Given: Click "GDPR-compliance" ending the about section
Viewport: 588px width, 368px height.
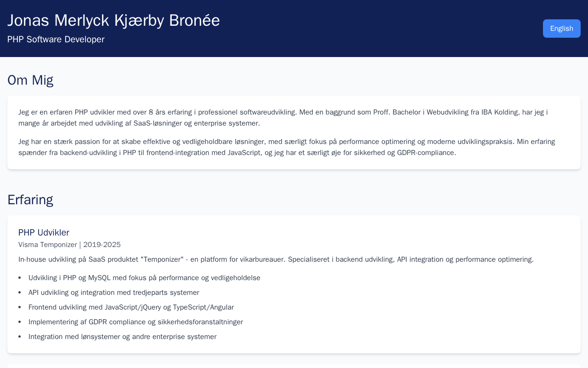Looking at the screenshot, I should click(x=426, y=153).
